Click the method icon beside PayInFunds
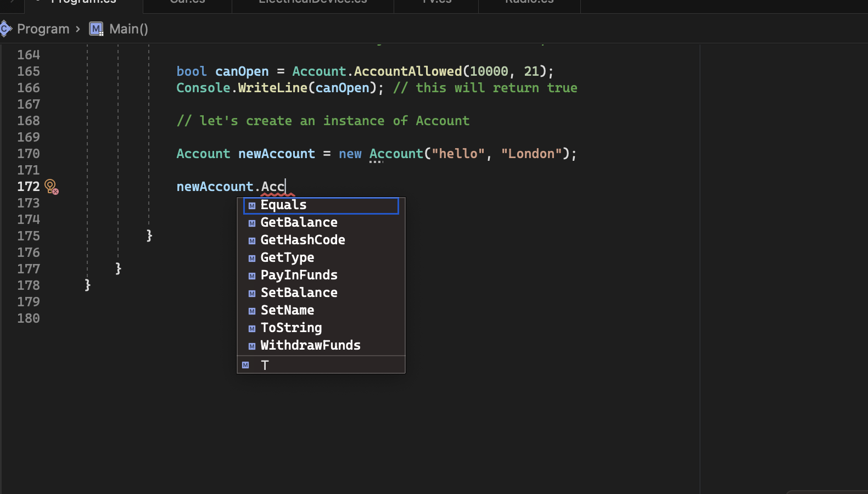The height and width of the screenshot is (494, 868). (252, 276)
